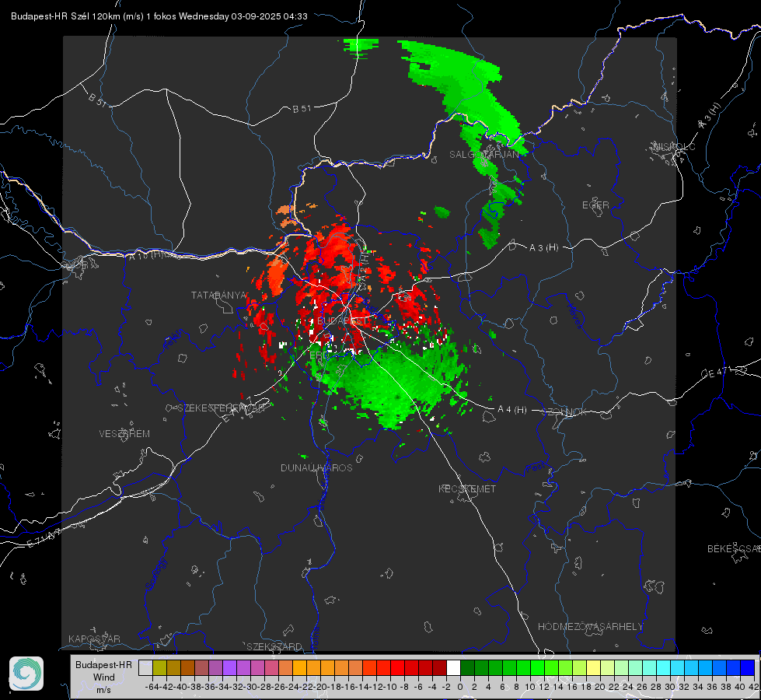Click the m/s unit label in the legend

point(103,690)
